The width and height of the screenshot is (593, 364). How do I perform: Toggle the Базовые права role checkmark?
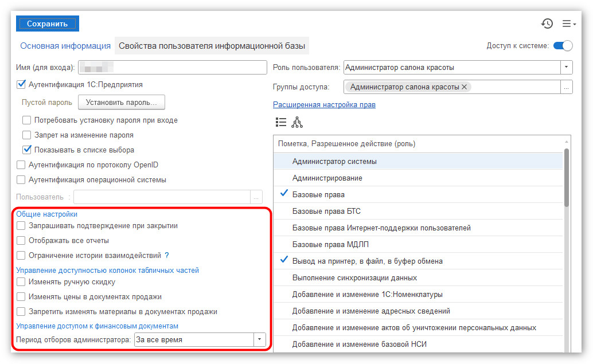coord(284,194)
